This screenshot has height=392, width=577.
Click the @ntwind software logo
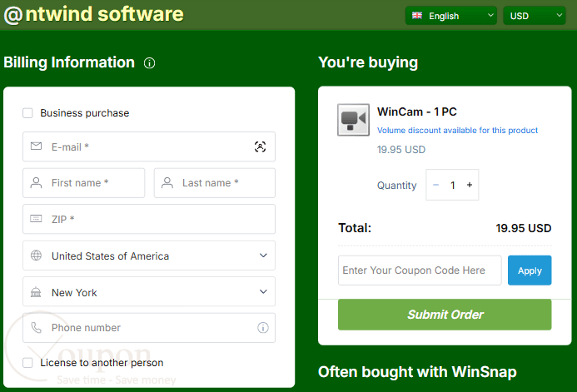[94, 15]
